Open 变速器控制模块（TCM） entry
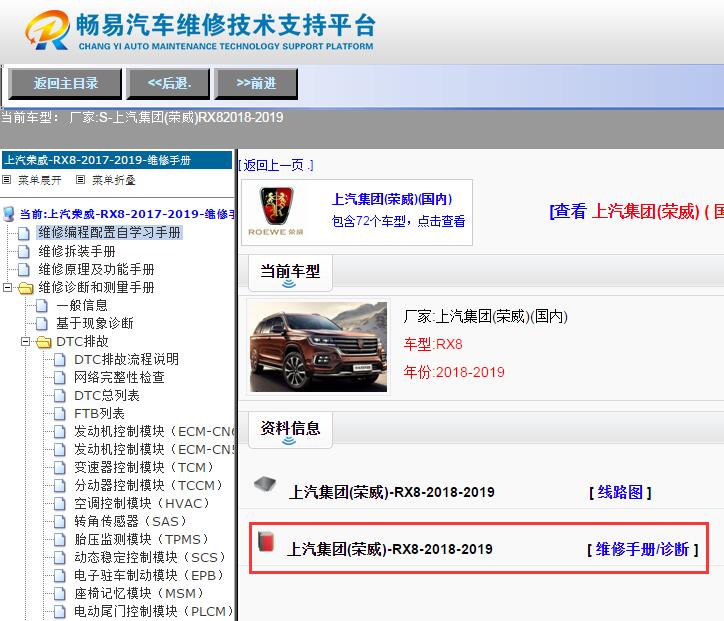 coord(144,468)
